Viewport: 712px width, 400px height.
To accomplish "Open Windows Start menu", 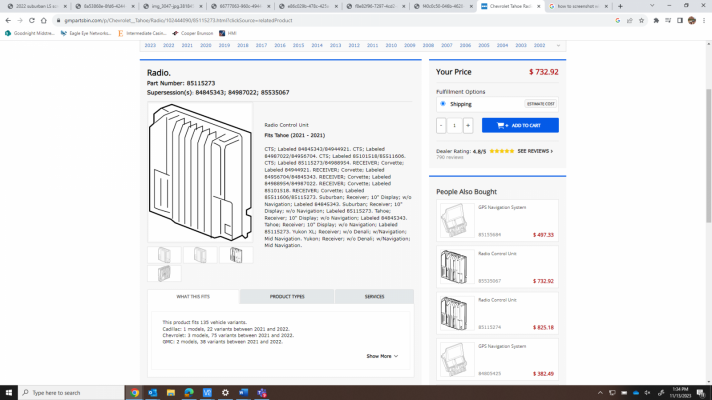I will click(9, 393).
